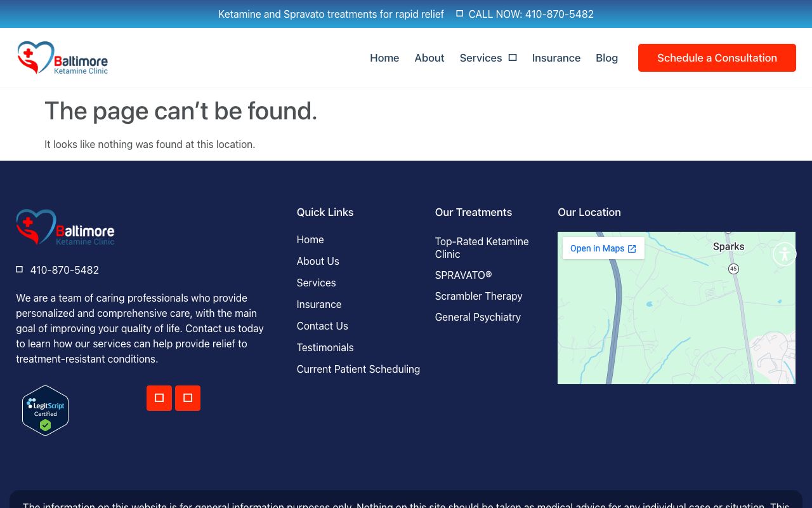Open the Testimonials footer link
812x508 pixels.
(325, 347)
